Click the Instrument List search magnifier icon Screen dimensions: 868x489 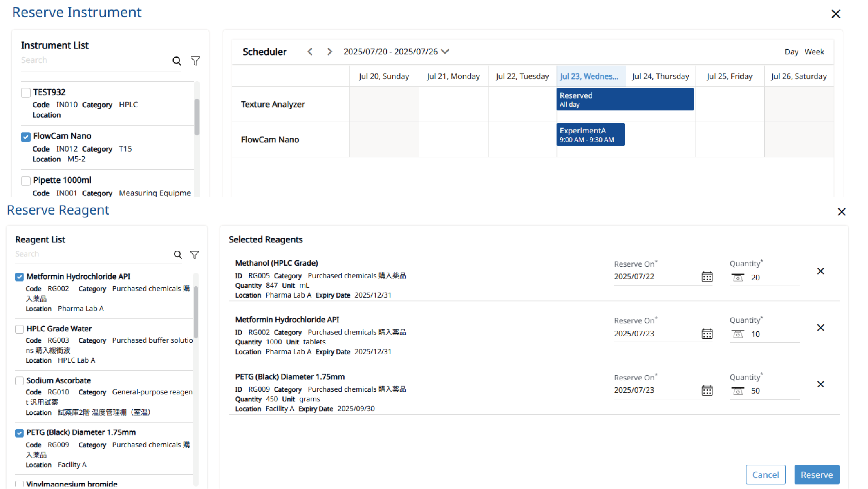click(177, 61)
